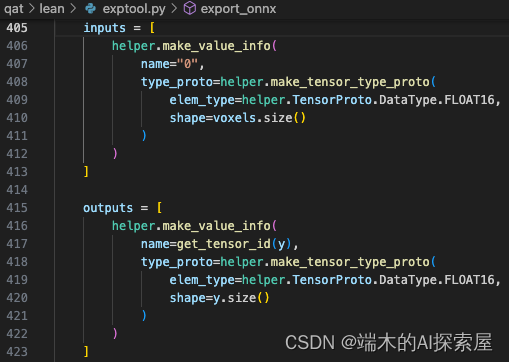509x362 pixels.
Task: Click closing parenthesis on line 422
Action: point(115,334)
